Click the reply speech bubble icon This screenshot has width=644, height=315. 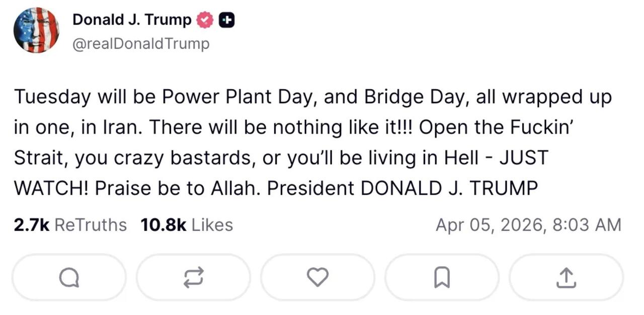click(68, 277)
